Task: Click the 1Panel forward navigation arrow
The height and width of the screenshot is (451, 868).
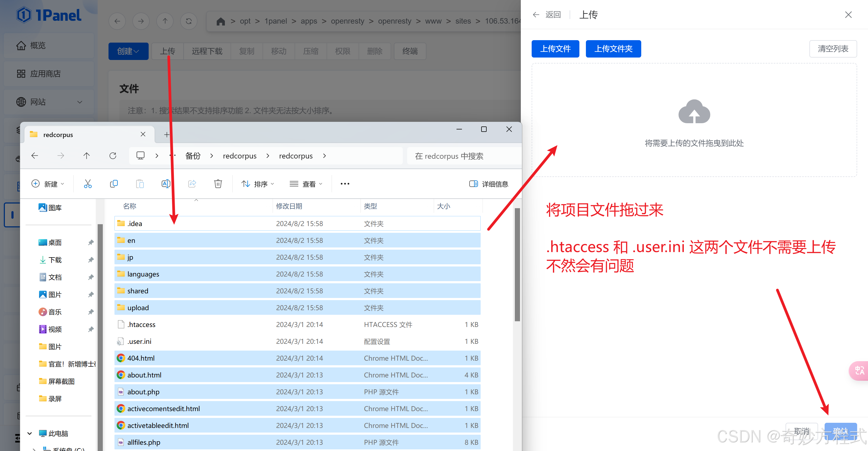Action: pyautogui.click(x=141, y=21)
